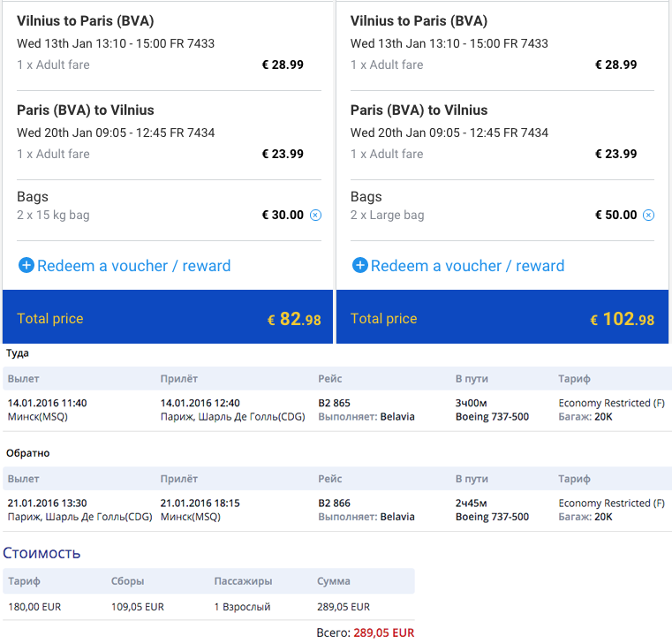Click flight number B2 865

(x=335, y=403)
